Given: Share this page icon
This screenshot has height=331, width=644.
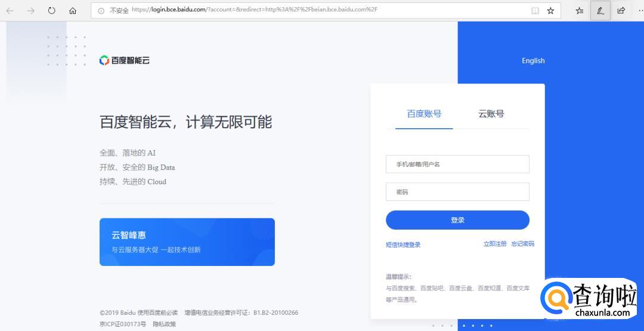Looking at the screenshot, I should point(621,11).
